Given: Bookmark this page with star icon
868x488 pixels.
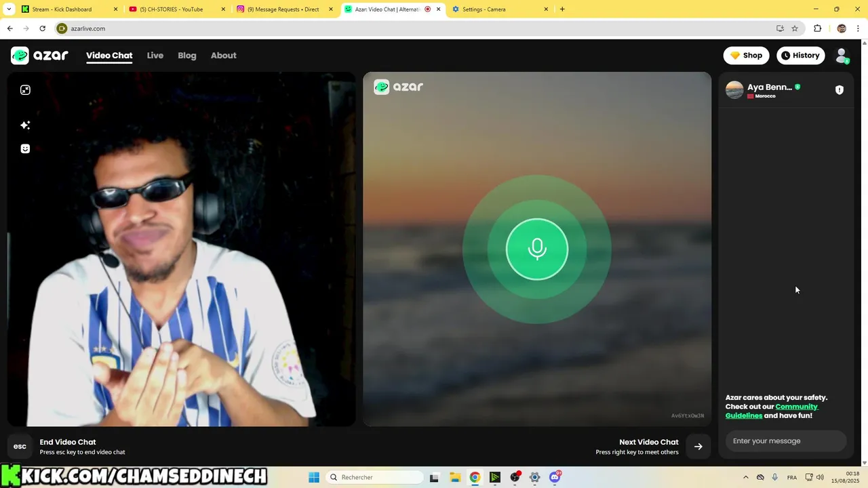Looking at the screenshot, I should (x=795, y=28).
